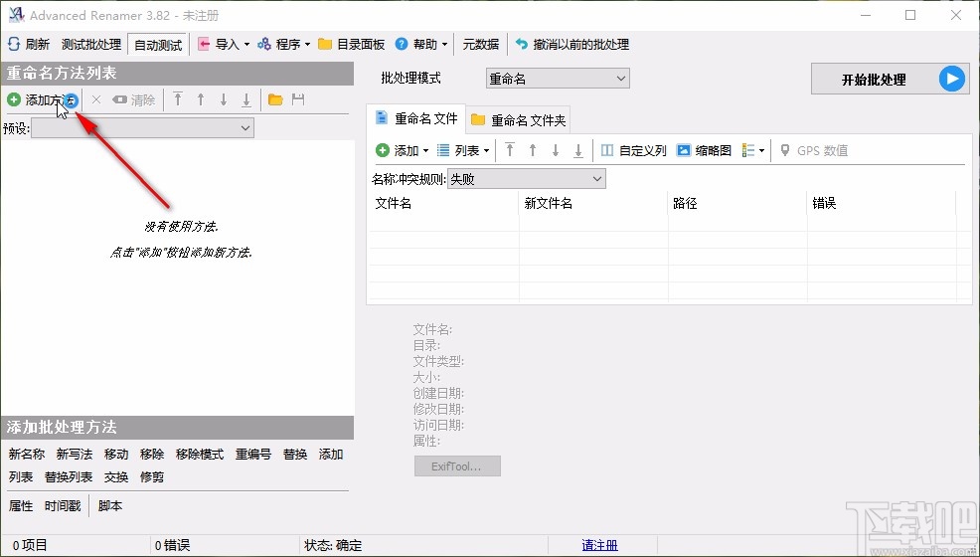Move file up arrow in file toolbar
This screenshot has width=980, height=557.
tap(533, 150)
